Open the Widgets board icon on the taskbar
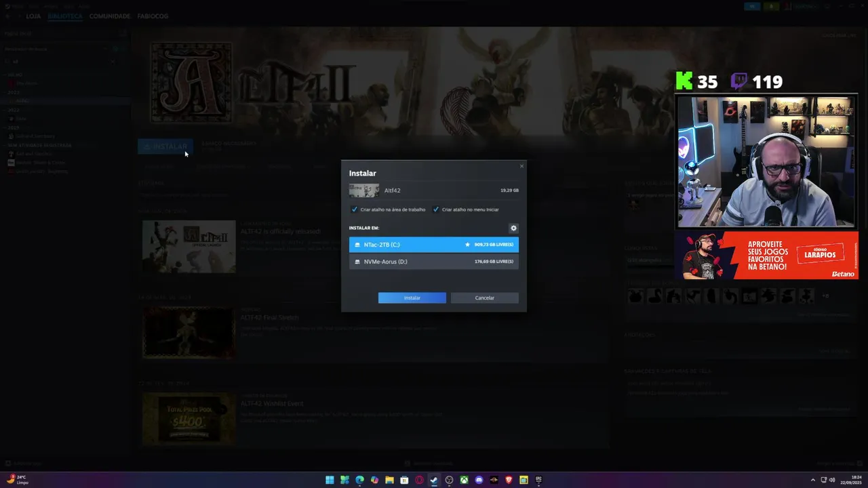The height and width of the screenshot is (488, 868). [344, 480]
